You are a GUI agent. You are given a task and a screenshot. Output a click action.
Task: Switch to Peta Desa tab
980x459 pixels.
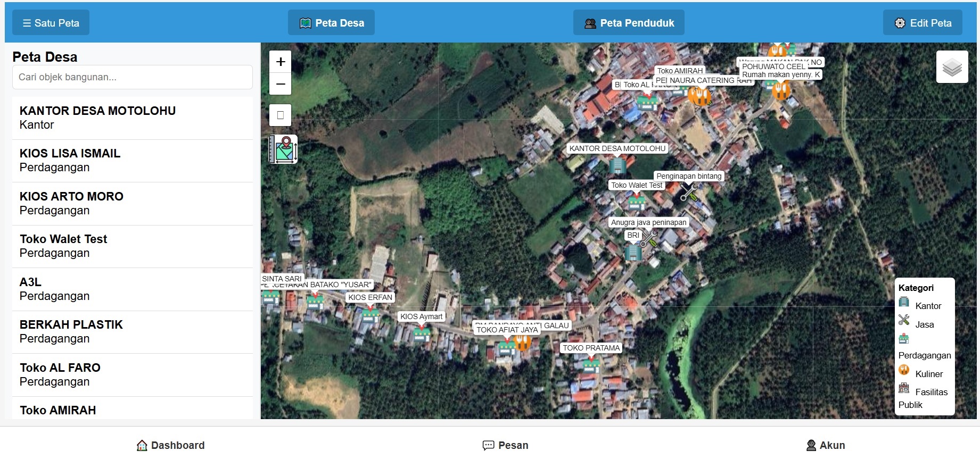click(331, 23)
